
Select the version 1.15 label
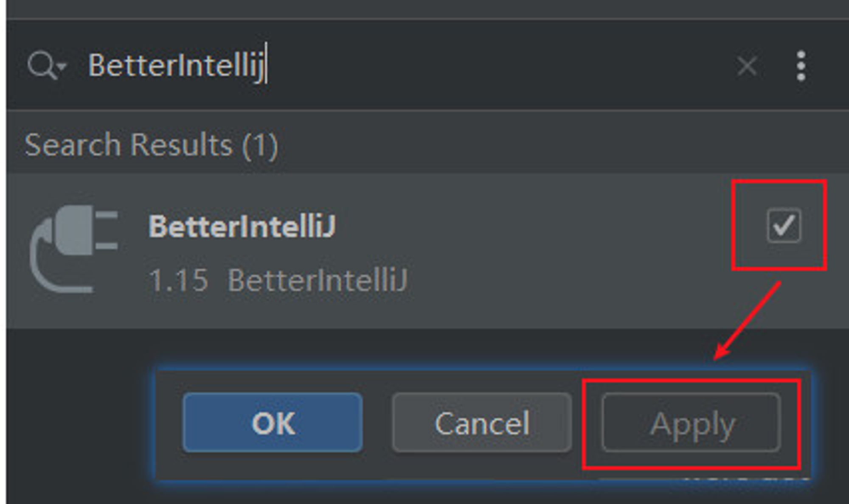(x=178, y=280)
